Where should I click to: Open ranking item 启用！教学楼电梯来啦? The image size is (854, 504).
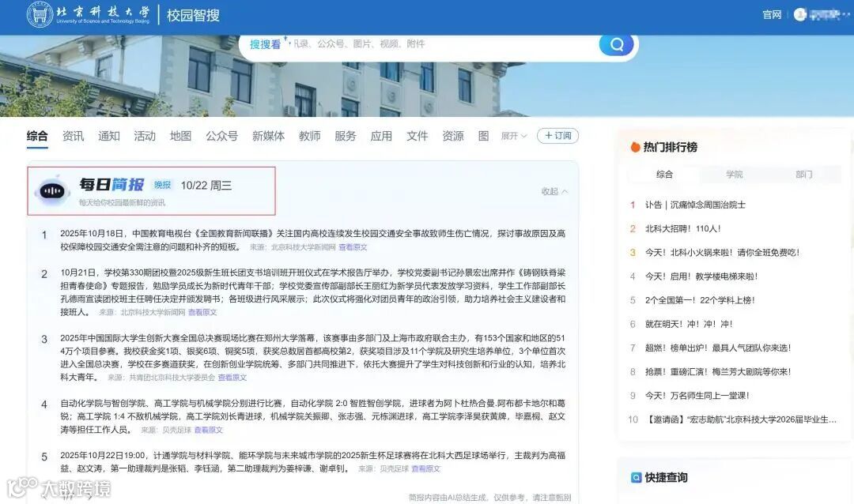click(x=701, y=276)
